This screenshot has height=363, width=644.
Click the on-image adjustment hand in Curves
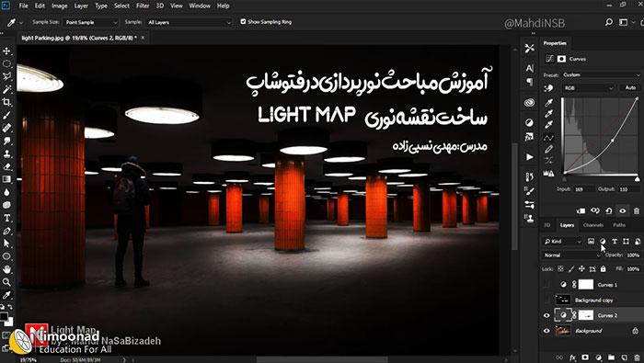click(x=548, y=88)
